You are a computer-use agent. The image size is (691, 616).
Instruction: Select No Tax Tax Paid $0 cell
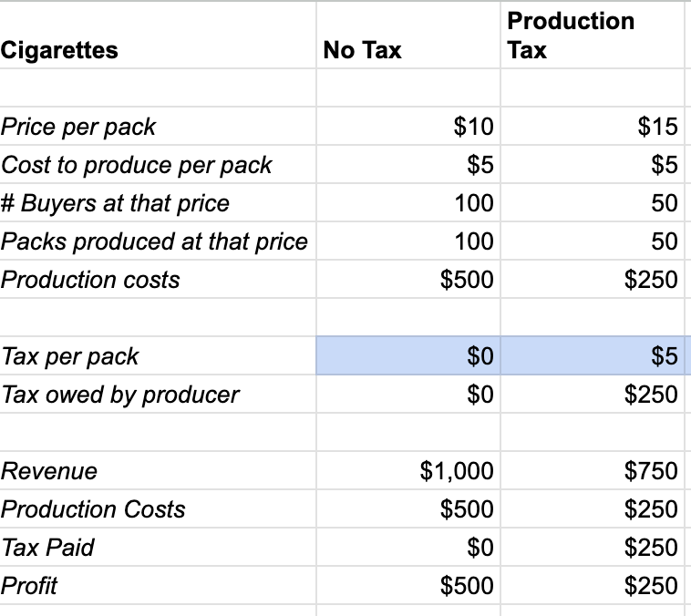click(408, 547)
